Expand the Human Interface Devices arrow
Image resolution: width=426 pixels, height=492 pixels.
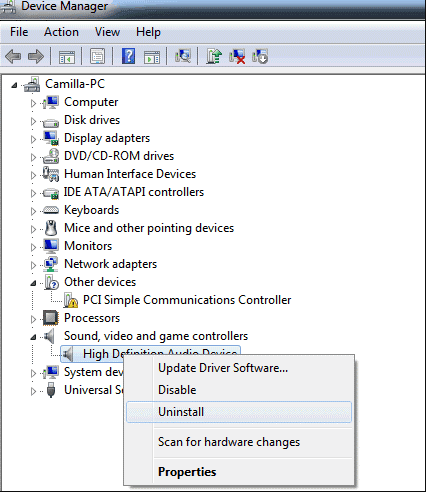coord(33,175)
